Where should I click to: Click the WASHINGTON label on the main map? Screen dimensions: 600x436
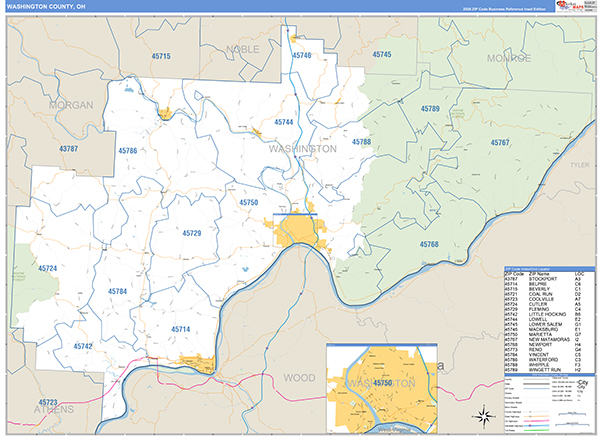[x=303, y=149]
